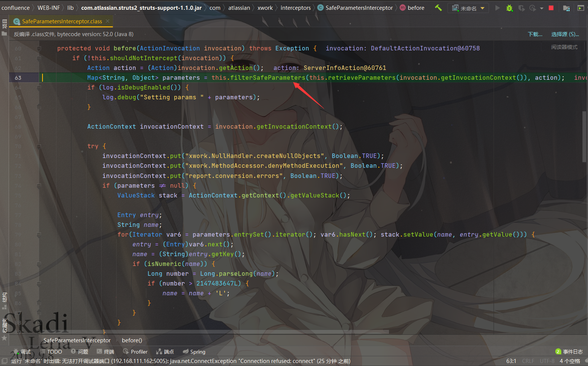Open the 端点 endpoints tool window
Screen dimensions: 588x366
(x=165, y=352)
